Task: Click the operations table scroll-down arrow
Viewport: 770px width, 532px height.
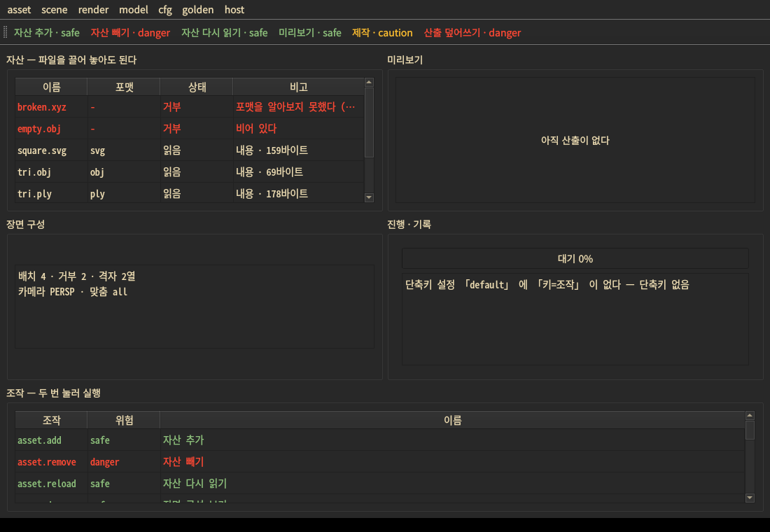Action: [750, 498]
